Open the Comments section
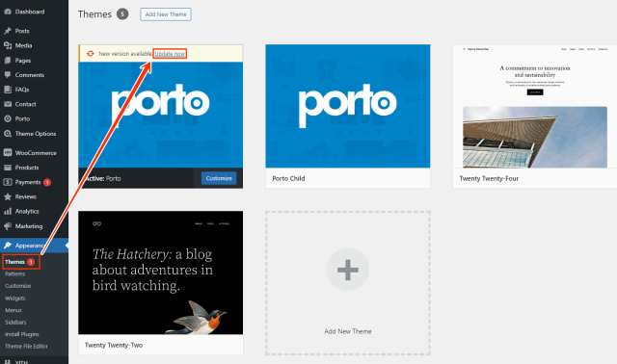This screenshot has width=617, height=364. [30, 75]
